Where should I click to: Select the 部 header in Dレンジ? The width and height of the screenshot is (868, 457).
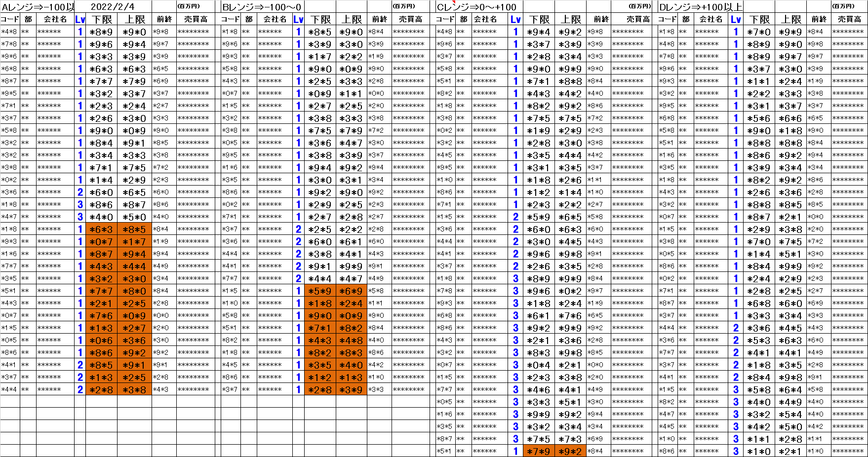coord(685,19)
